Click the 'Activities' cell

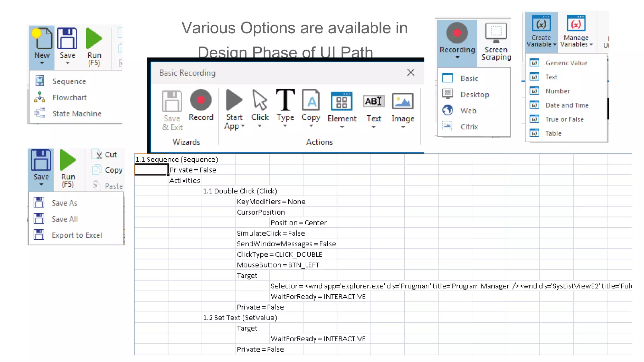click(185, 180)
